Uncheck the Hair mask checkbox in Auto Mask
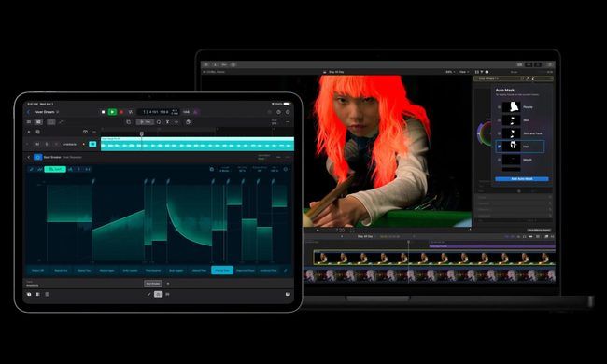 tap(499, 147)
